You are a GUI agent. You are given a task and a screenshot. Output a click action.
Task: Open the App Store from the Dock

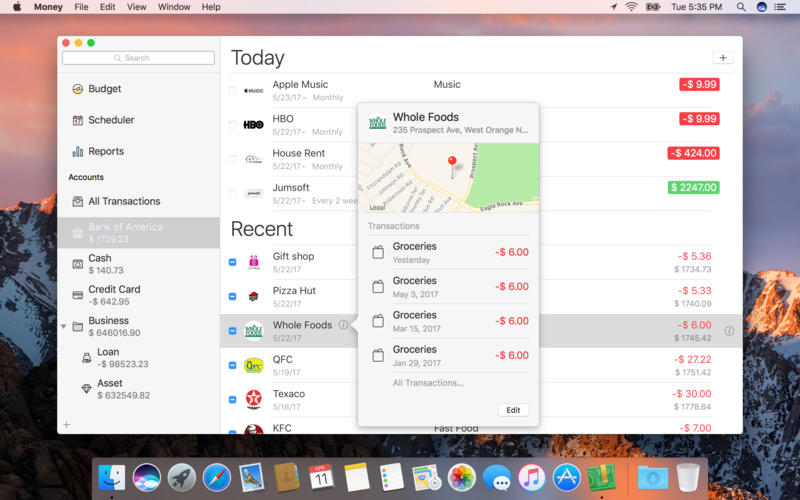(x=566, y=478)
